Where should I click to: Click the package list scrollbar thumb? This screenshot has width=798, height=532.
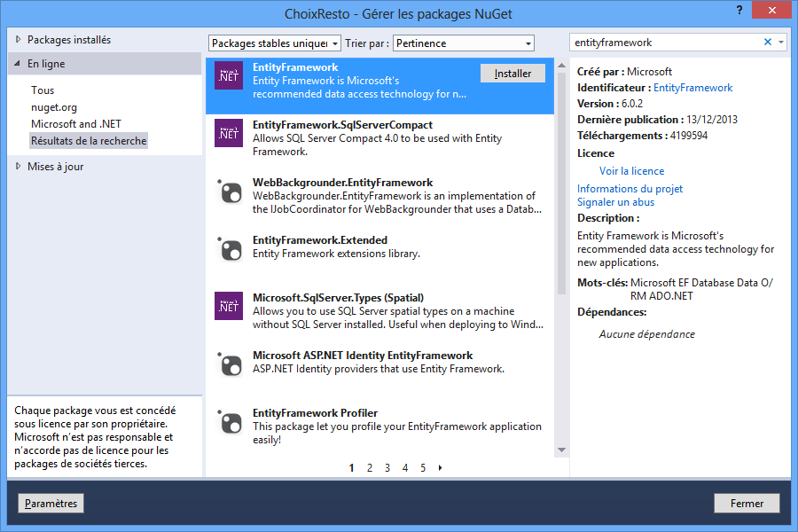pyautogui.click(x=561, y=184)
